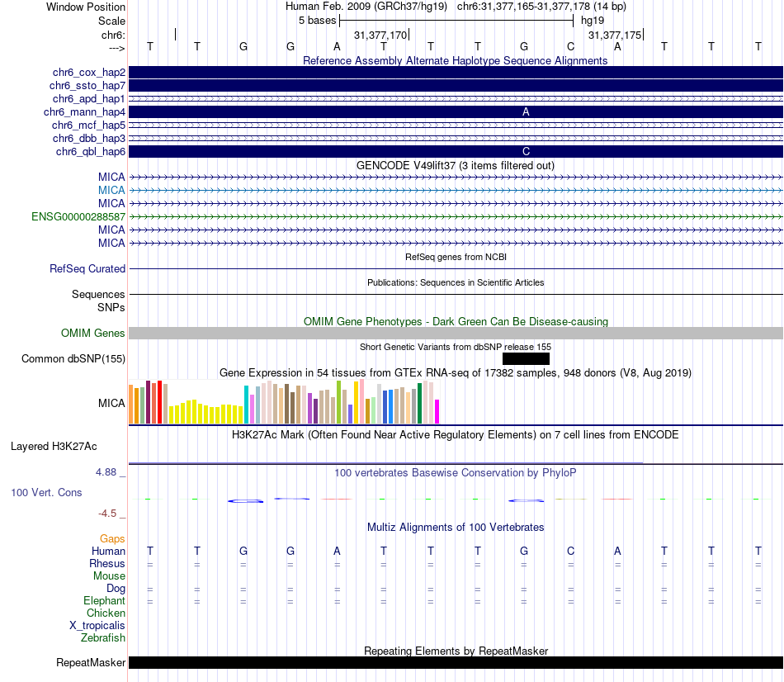Select the chr6_qbl_hap6 label
The width and height of the screenshot is (784, 682).
(x=91, y=152)
